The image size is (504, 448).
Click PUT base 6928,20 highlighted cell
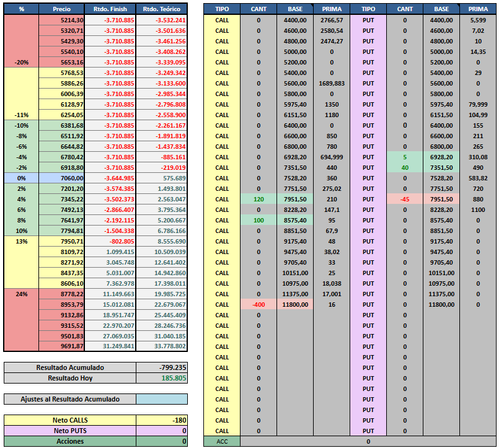tap(441, 157)
